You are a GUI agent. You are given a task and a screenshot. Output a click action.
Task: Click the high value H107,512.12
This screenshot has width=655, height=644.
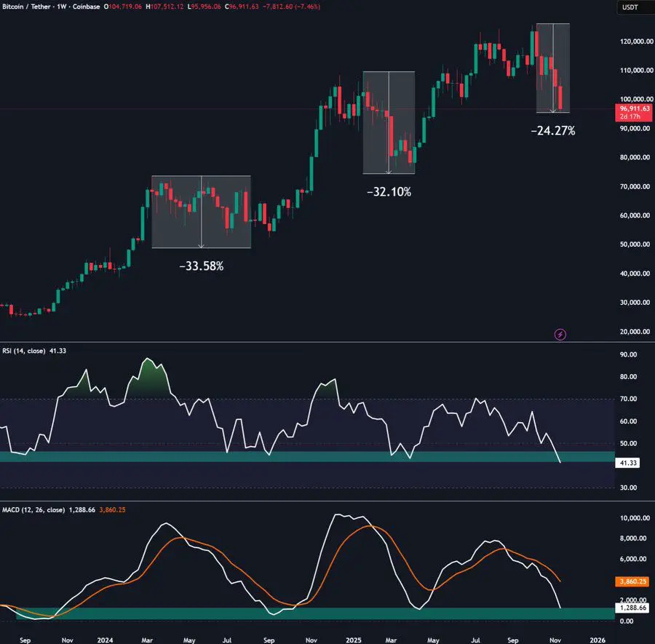164,7
